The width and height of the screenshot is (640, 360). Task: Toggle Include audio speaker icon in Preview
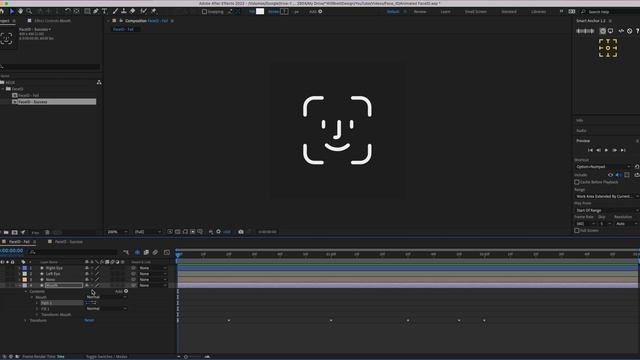618,175
